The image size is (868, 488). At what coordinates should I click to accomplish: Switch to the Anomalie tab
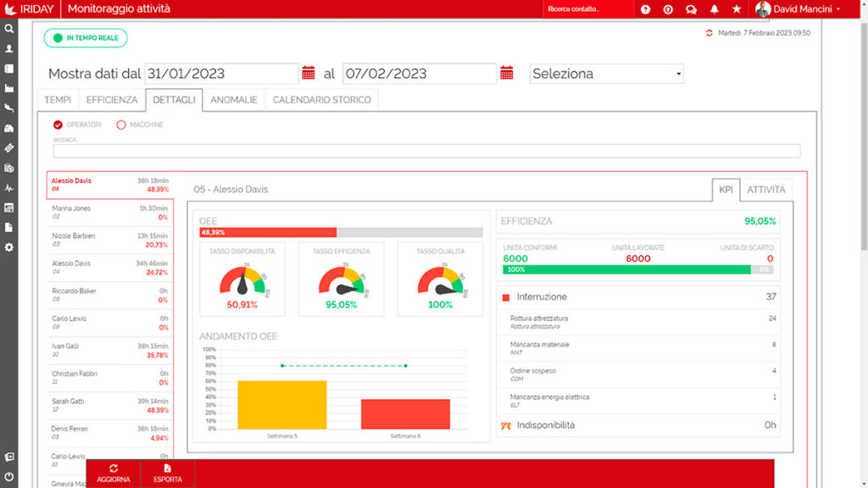pos(234,100)
